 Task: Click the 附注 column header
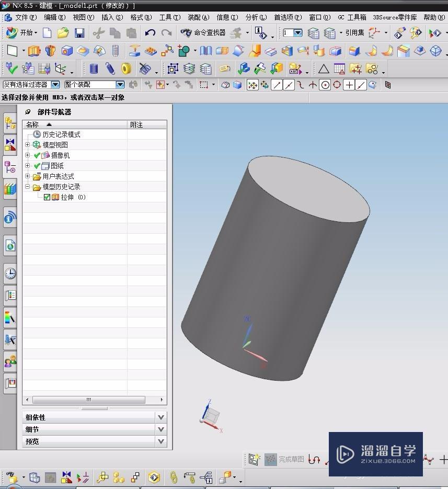147,125
